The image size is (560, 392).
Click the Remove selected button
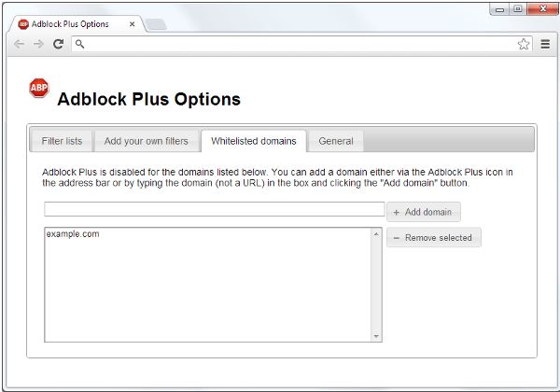(x=434, y=238)
